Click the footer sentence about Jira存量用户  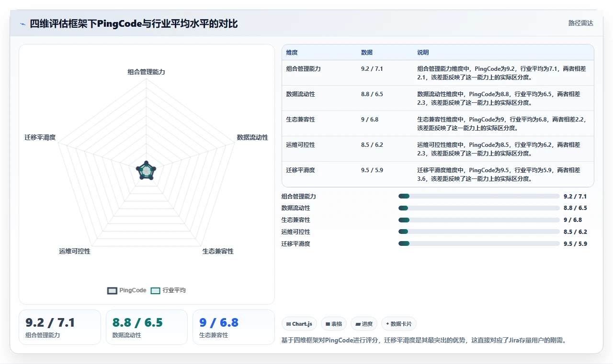tap(424, 341)
